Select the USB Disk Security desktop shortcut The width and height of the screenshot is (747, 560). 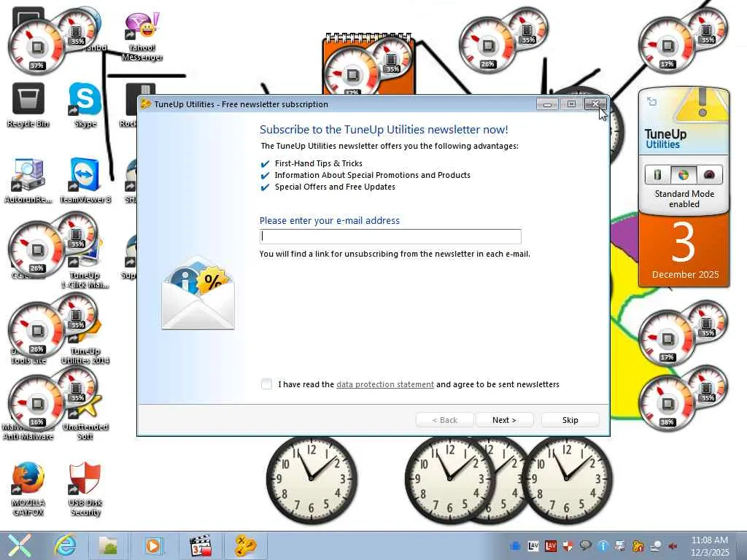pos(85,489)
